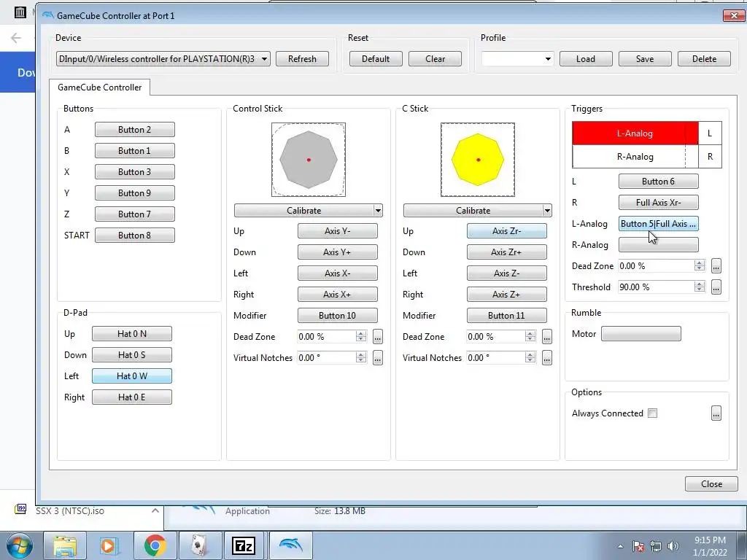Screen dimensions: 747x560
Task: Toggle Always Connected checkbox
Action: [x=653, y=413]
